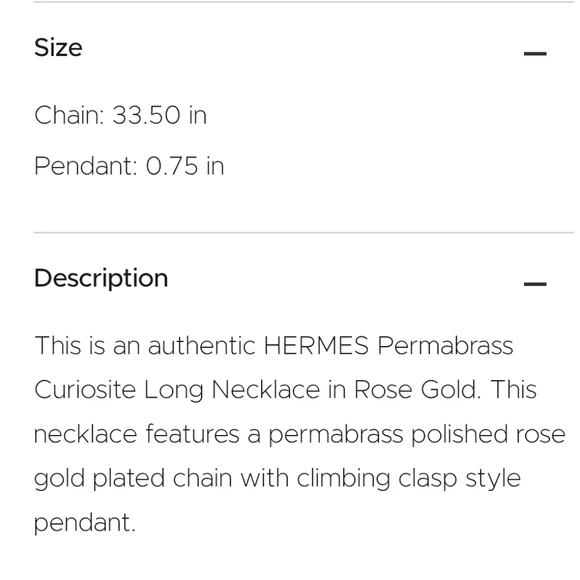Select the Pendant: 0.75 in text

coord(129,166)
